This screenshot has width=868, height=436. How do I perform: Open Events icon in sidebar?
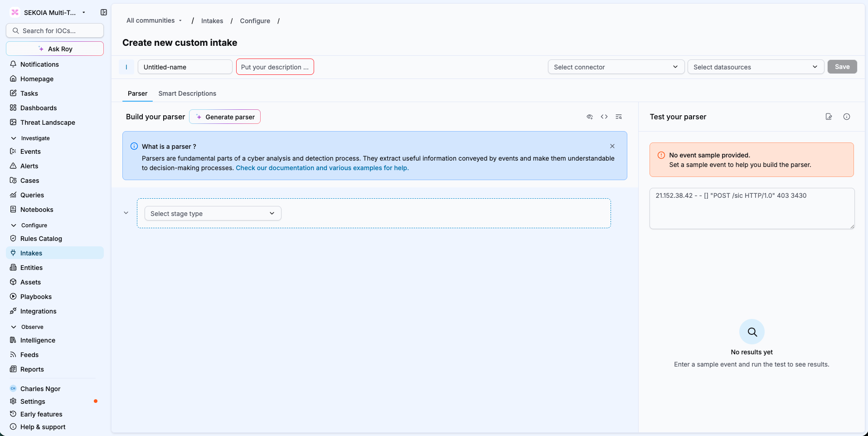click(13, 152)
